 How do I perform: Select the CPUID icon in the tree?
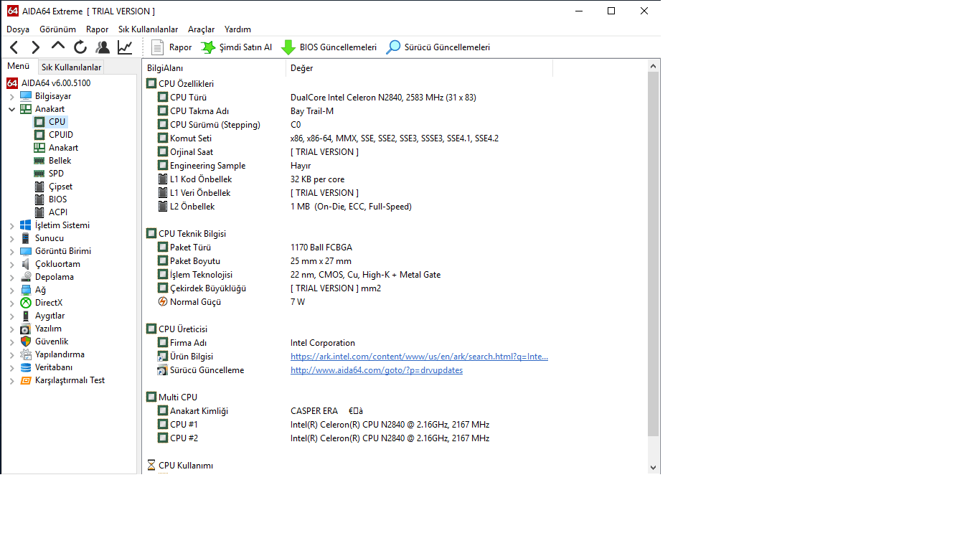tap(39, 135)
